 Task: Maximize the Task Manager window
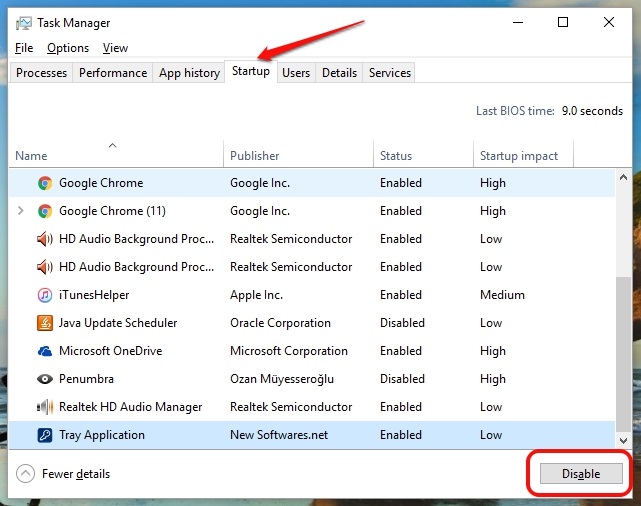coord(563,22)
